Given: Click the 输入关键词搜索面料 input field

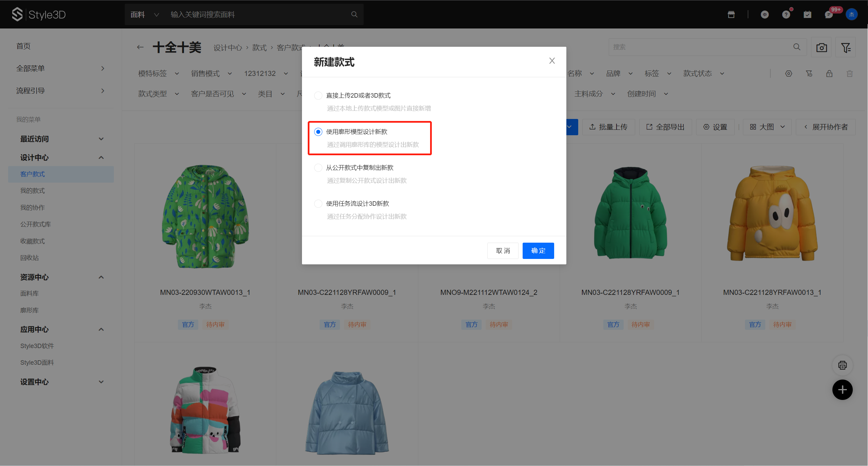Looking at the screenshot, I should tap(258, 15).
